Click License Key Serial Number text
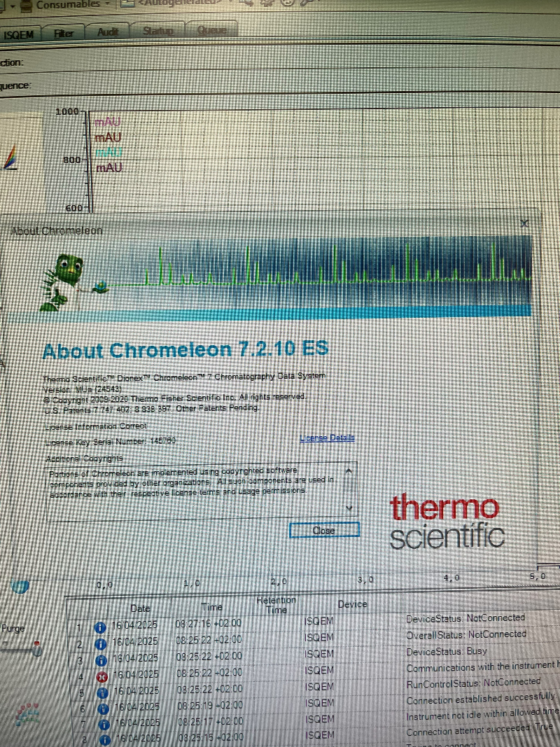Screen dimensions: 560x747 point(111,442)
